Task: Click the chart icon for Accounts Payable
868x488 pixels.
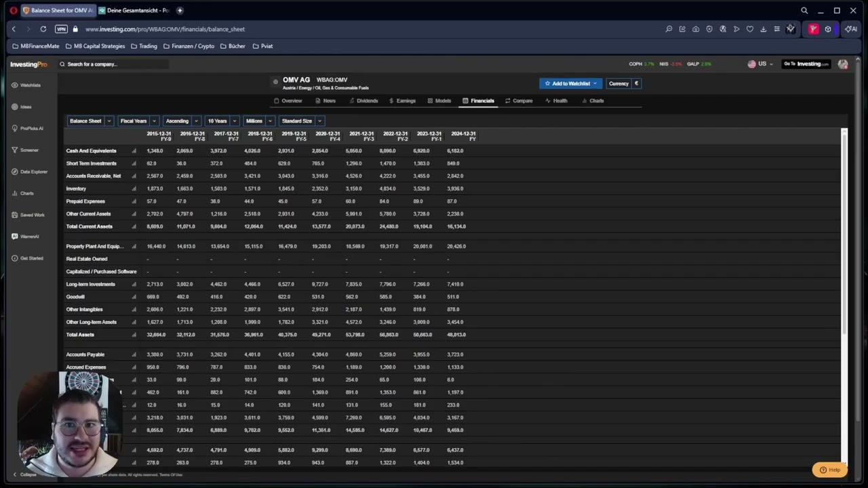Action: pos(134,354)
